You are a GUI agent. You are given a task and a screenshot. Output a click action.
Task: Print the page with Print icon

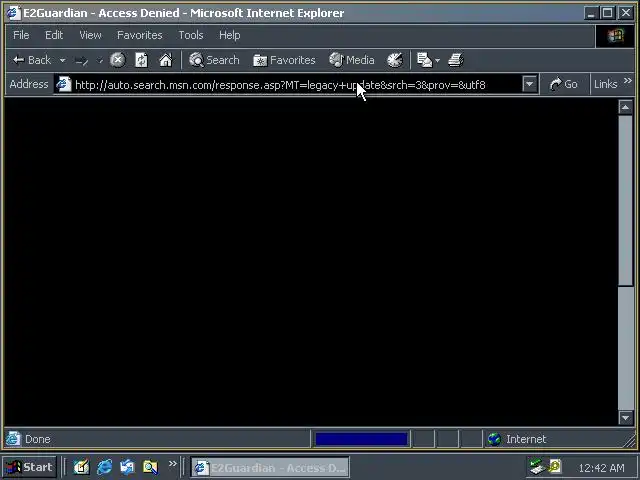456,60
